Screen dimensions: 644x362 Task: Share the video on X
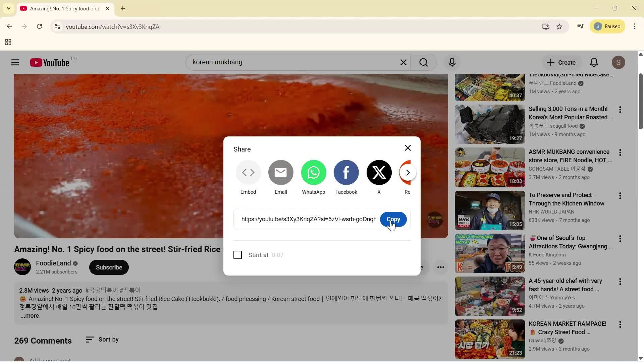[379, 172]
